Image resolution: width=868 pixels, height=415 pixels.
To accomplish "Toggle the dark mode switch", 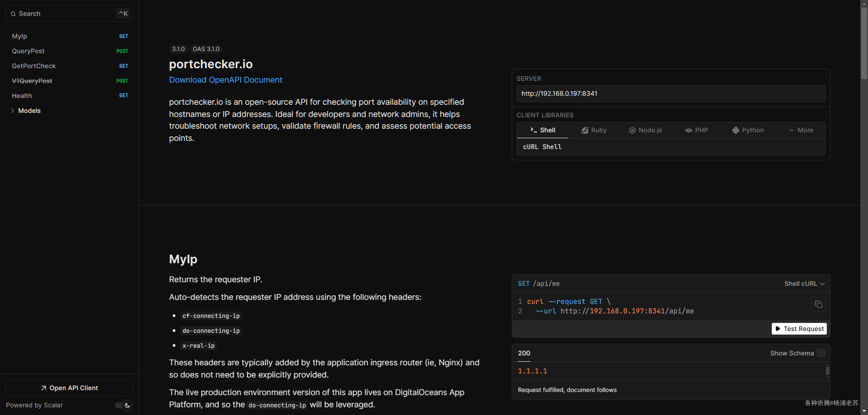I will click(x=123, y=405).
